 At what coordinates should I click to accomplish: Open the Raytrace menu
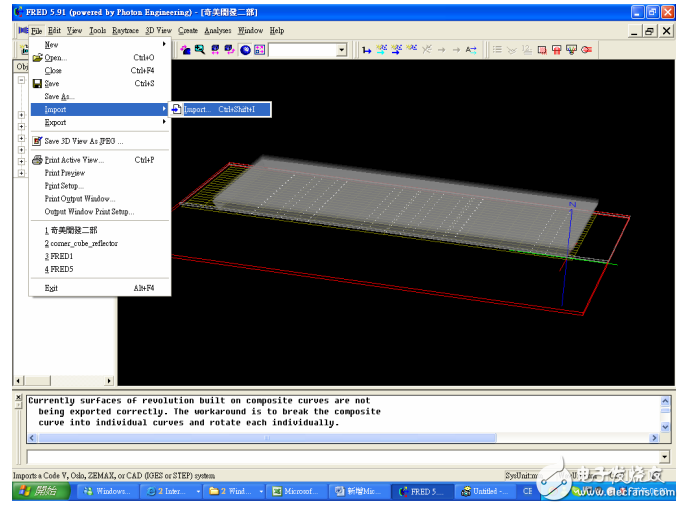(x=125, y=31)
